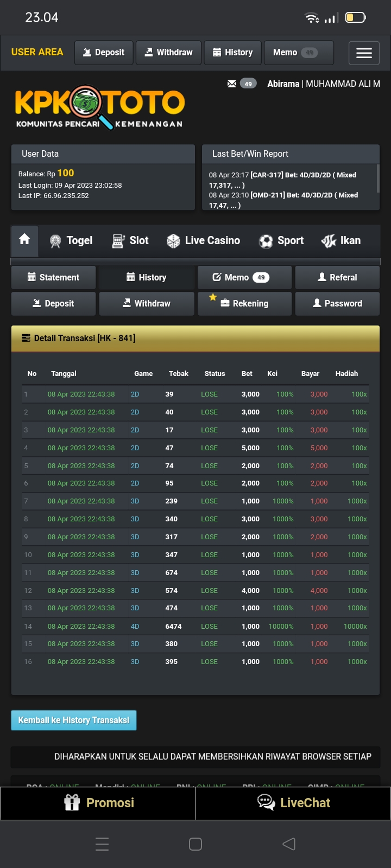Screen dimensions: 391x868
Task: Click Withdraw in the top user bar
Action: point(168,53)
